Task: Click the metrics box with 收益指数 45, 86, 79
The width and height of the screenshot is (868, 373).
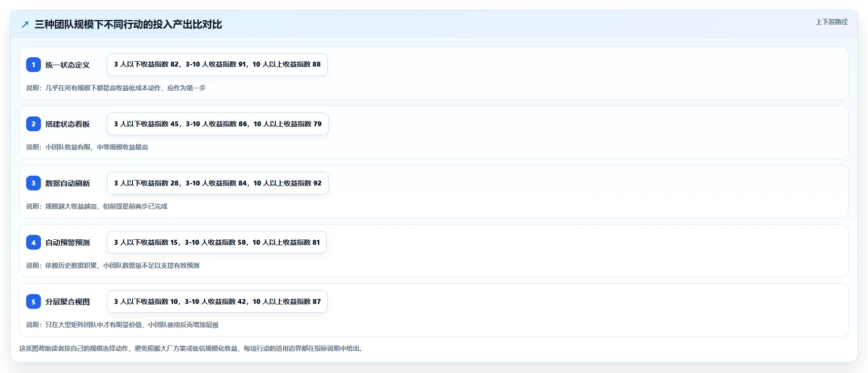Action: 218,124
